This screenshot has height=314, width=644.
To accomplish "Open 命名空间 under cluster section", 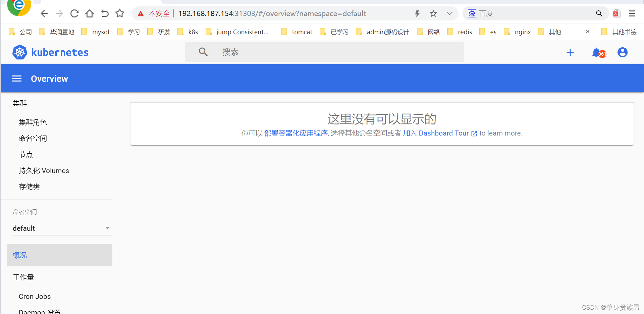I will [x=33, y=139].
